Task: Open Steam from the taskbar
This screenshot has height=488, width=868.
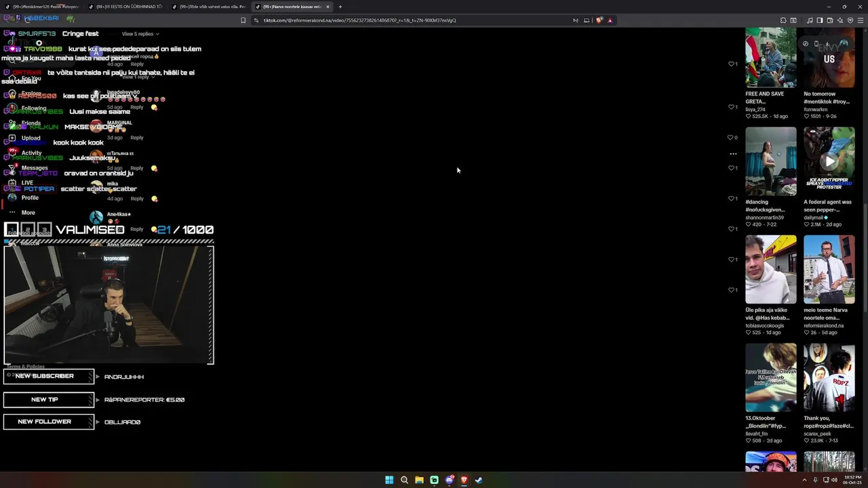Action: (x=479, y=480)
